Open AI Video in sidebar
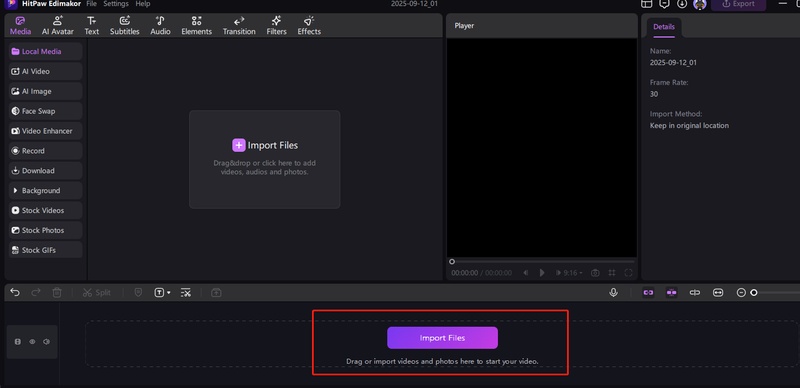The height and width of the screenshot is (388, 800). click(45, 71)
